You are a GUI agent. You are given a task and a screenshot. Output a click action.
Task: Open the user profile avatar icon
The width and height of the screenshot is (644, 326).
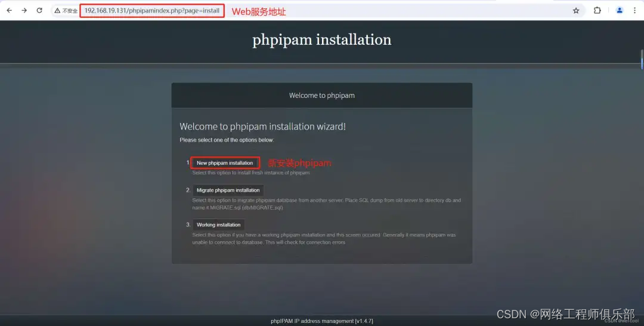pyautogui.click(x=620, y=10)
